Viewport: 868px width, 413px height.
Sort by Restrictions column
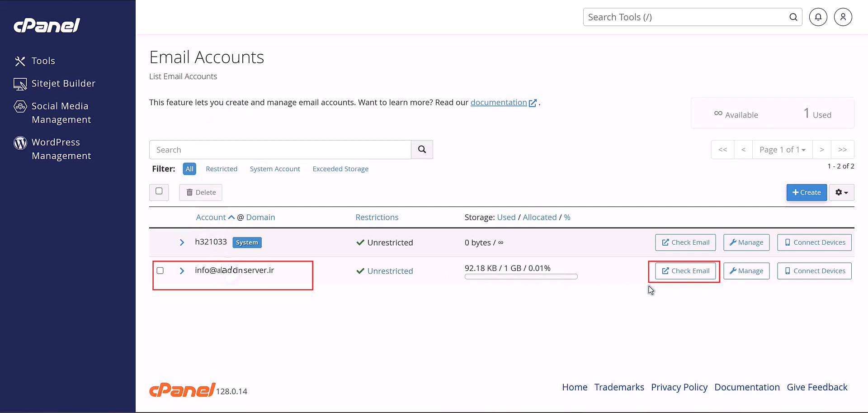click(377, 217)
